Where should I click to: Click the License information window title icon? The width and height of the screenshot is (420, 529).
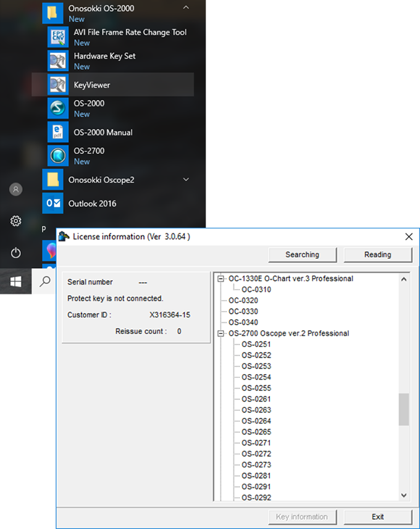(64, 236)
